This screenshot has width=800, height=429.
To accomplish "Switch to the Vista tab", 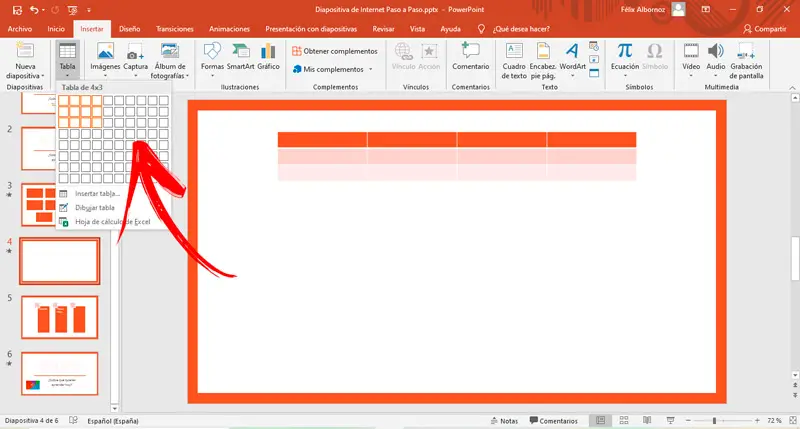I will pos(417,29).
